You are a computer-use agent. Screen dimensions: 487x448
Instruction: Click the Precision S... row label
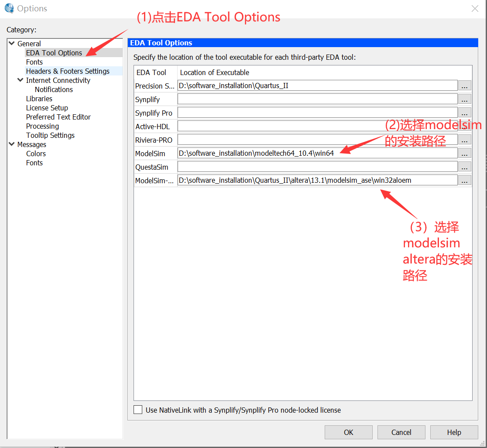pos(154,86)
